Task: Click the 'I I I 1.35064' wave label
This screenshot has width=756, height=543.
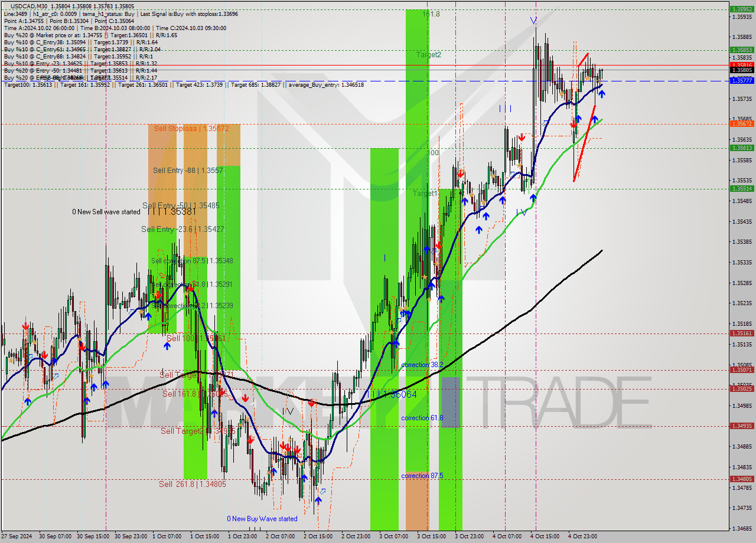Action: 394,394
